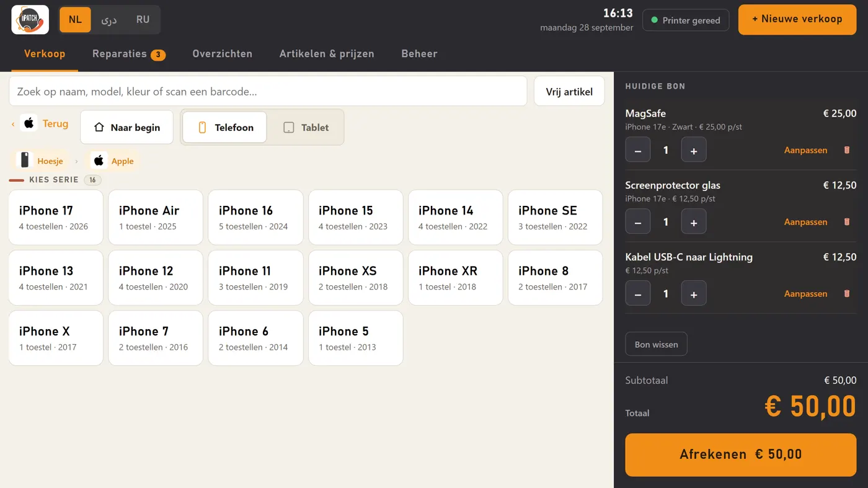868x488 pixels.
Task: Click the Naar begin button
Action: [x=127, y=127]
